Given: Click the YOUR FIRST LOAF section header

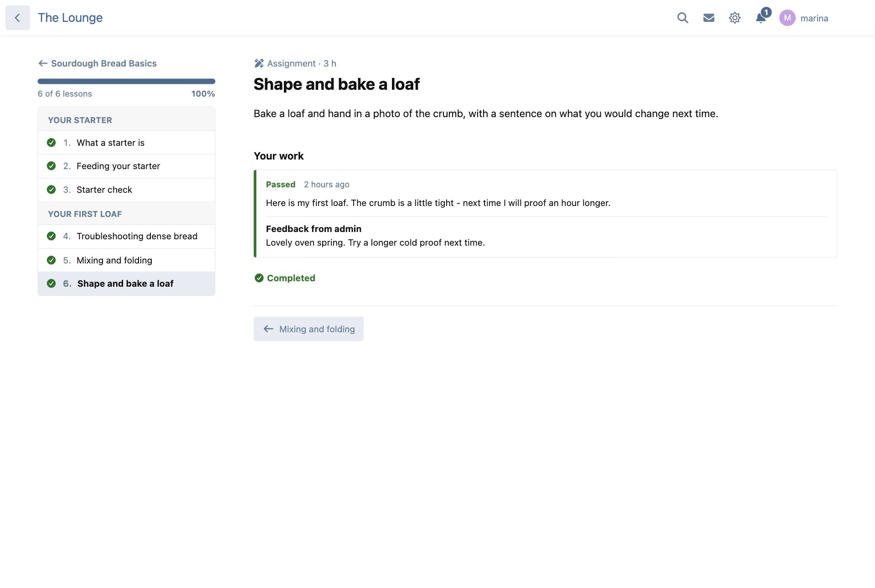Looking at the screenshot, I should (x=126, y=213).
